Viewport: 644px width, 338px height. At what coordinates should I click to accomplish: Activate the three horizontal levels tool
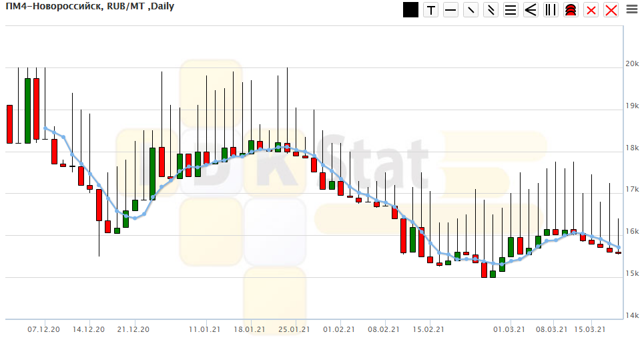pyautogui.click(x=511, y=10)
